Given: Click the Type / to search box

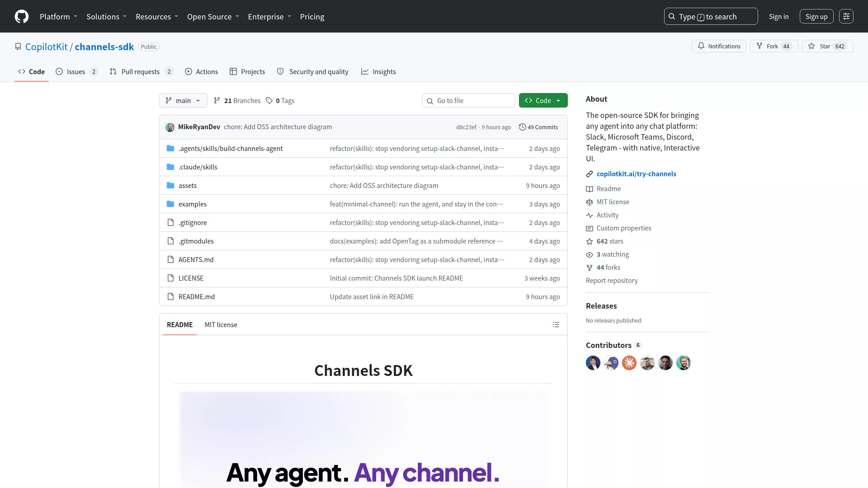Looking at the screenshot, I should [711, 17].
